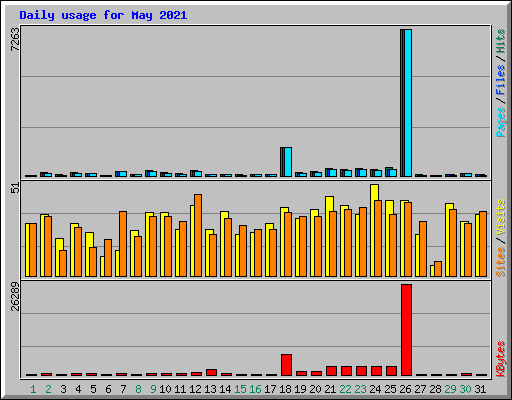Click day label 15 on the axis
Viewport: 512px width, 400px height.
pyautogui.click(x=240, y=389)
